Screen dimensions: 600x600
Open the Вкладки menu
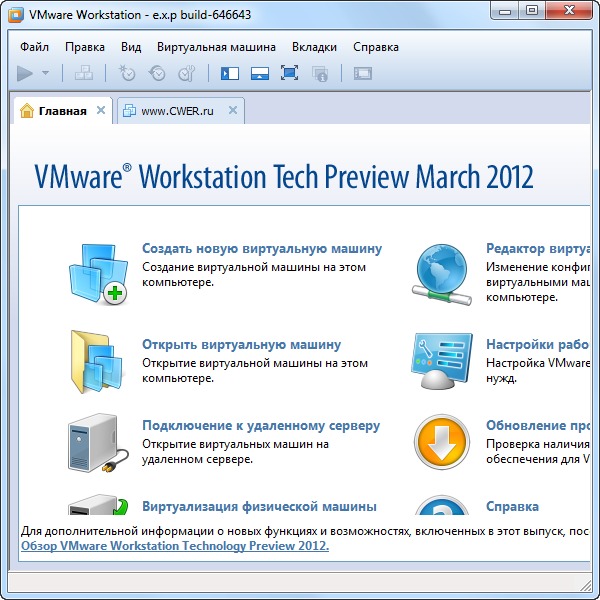click(314, 47)
